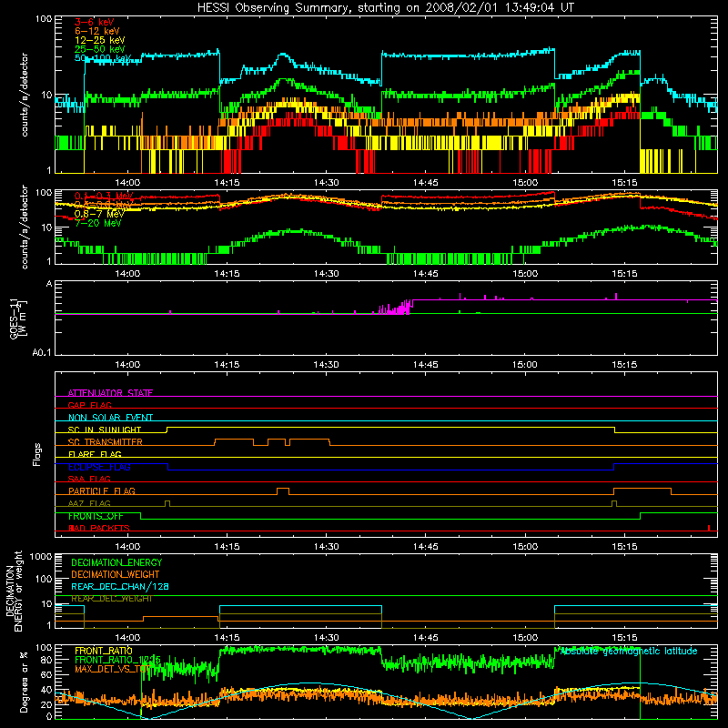
Task: Click the DECIMATION ENERGY or weight axis label
Action: [14, 591]
